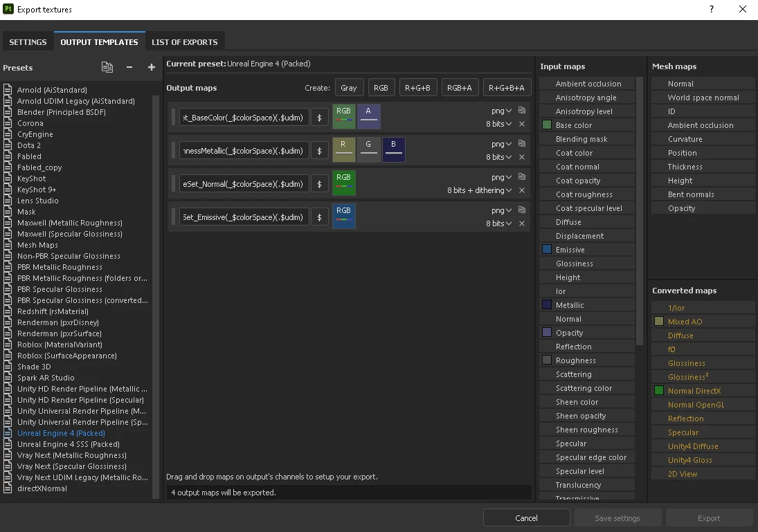
Task: Click the B channel swatch of nessMetallic map
Action: tap(393, 150)
